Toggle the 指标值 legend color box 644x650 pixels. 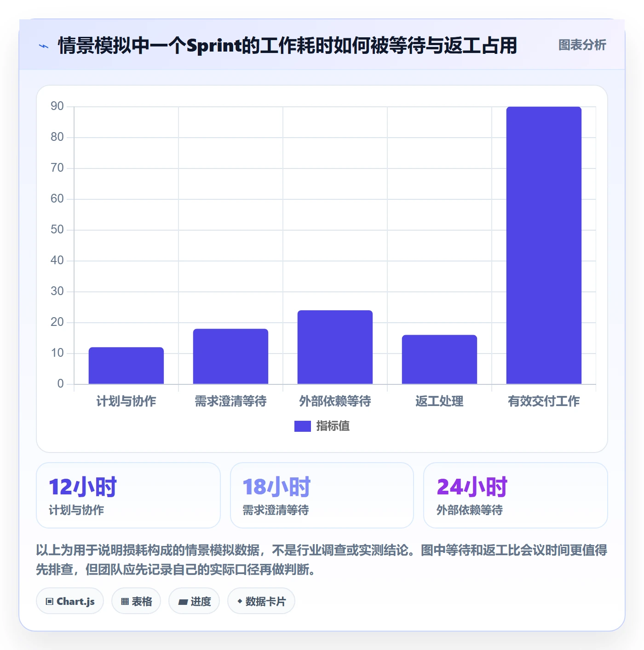(x=302, y=426)
